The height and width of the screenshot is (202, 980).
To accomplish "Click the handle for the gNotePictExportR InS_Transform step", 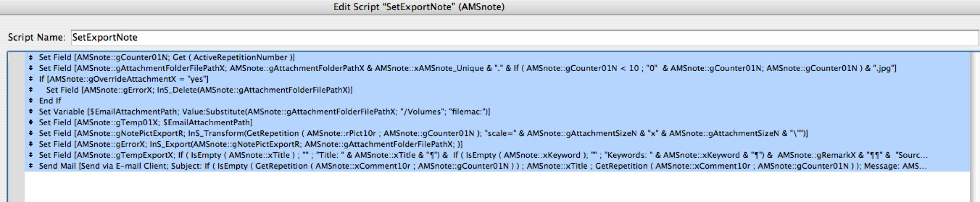I will coord(31,133).
